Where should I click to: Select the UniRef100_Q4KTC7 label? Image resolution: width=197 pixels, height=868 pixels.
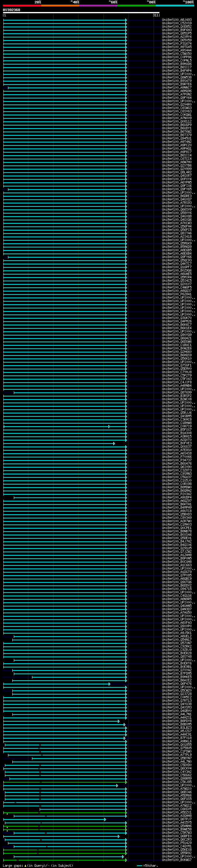pos(177,264)
